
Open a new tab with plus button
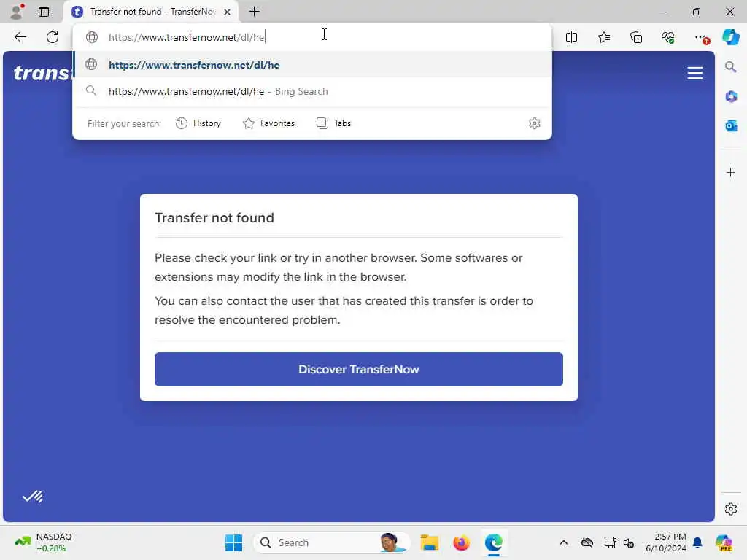point(255,12)
